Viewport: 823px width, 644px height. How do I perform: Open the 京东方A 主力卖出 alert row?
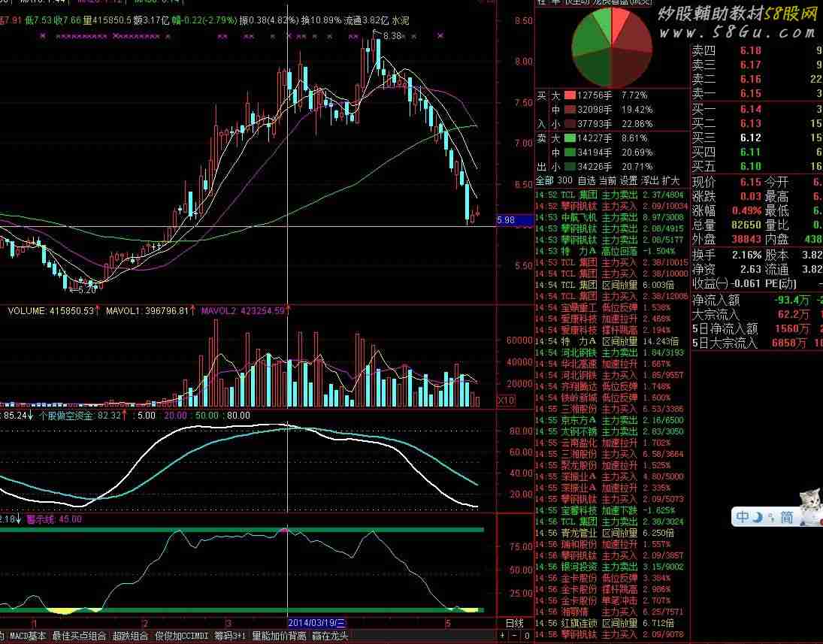point(611,420)
